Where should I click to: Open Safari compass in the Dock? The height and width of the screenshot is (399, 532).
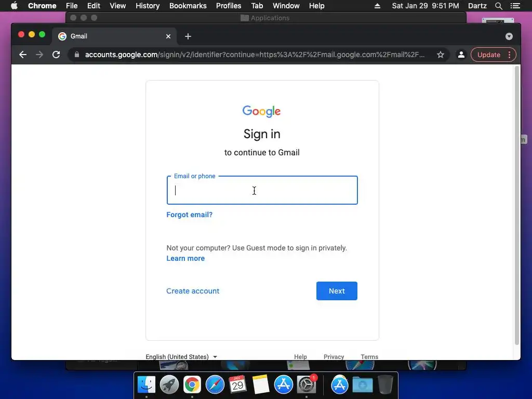tap(215, 385)
